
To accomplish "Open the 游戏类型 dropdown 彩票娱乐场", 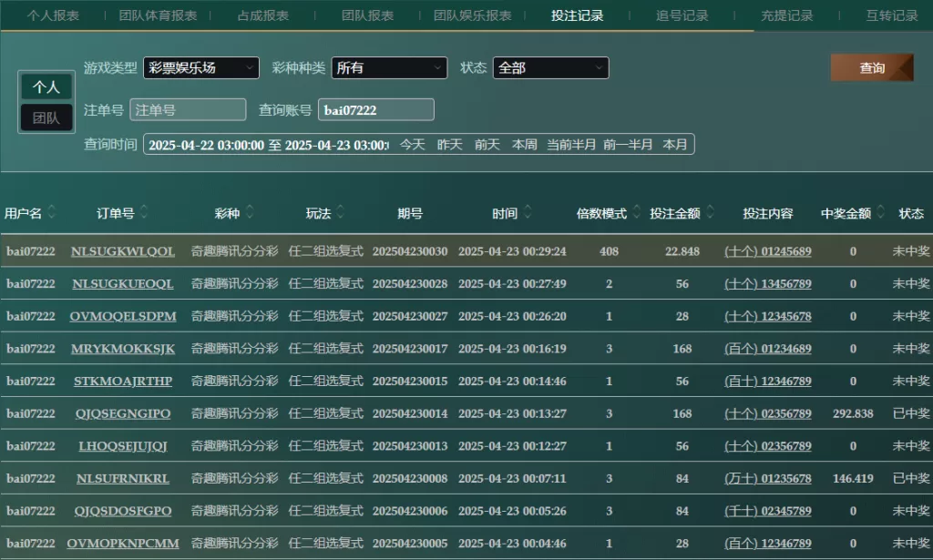I will (x=201, y=67).
